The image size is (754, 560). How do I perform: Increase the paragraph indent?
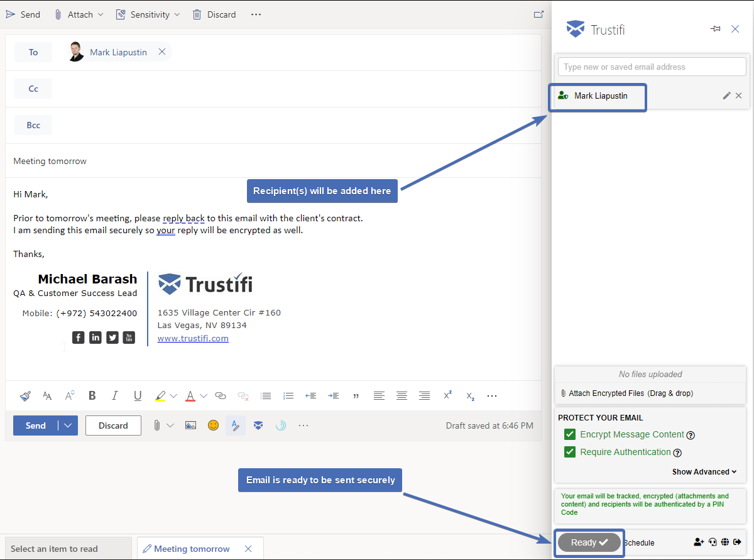pos(334,396)
